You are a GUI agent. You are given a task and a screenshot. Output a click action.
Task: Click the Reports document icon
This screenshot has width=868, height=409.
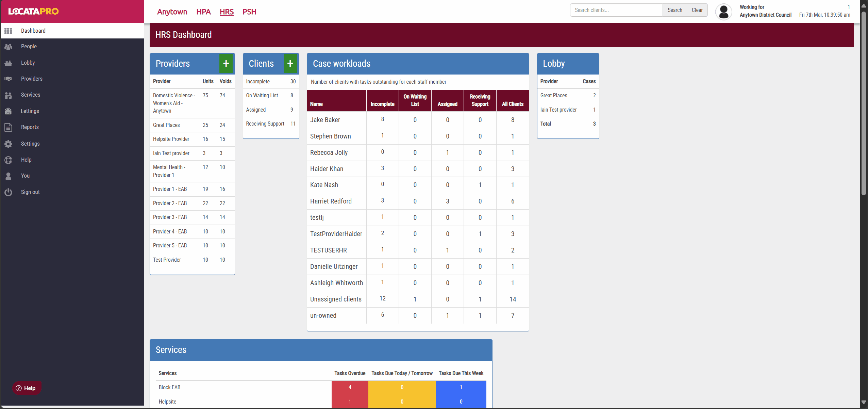8,127
